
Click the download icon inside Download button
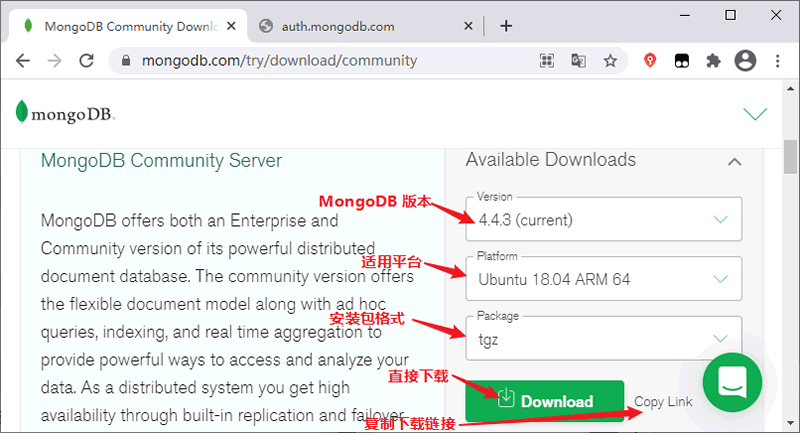click(x=506, y=398)
